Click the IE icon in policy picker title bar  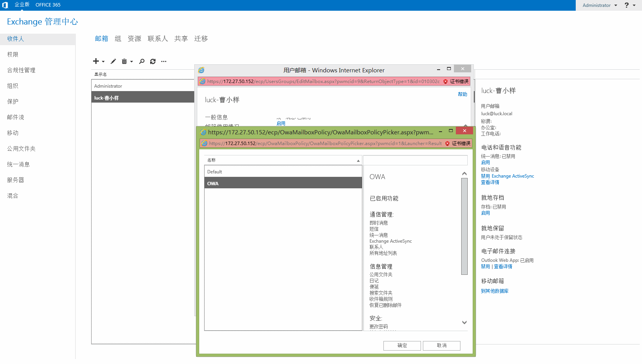[203, 132]
